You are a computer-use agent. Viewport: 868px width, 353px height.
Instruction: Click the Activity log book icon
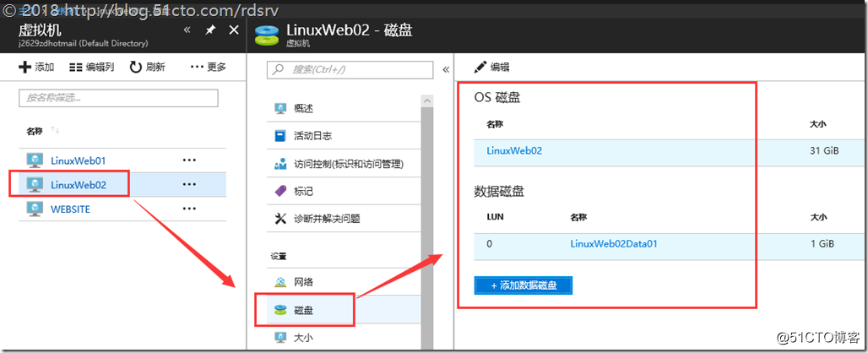(x=281, y=136)
